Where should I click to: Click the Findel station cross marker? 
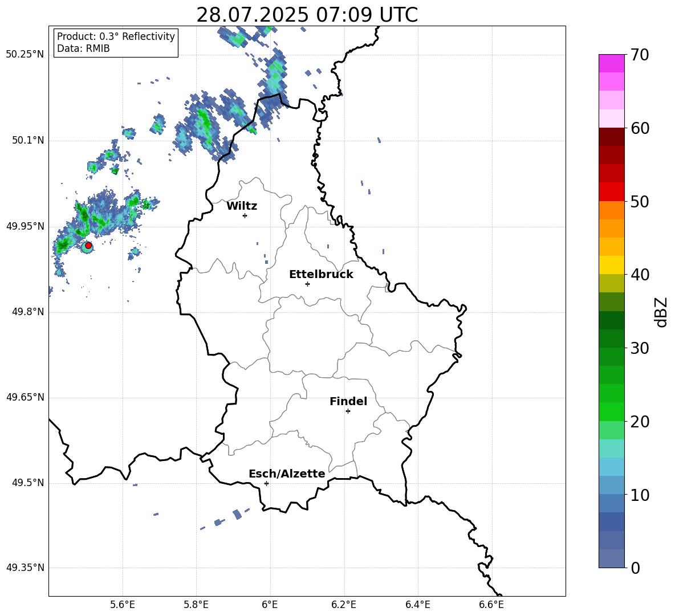[348, 411]
